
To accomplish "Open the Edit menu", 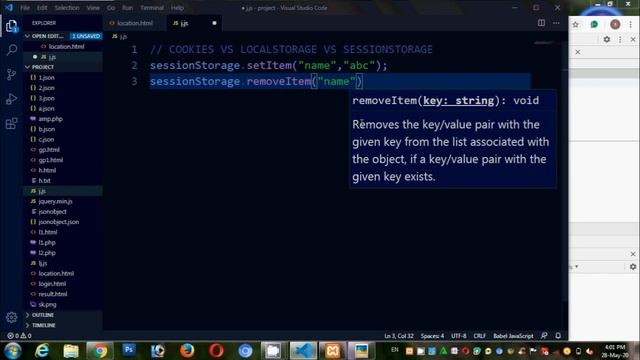I will pyautogui.click(x=42, y=8).
